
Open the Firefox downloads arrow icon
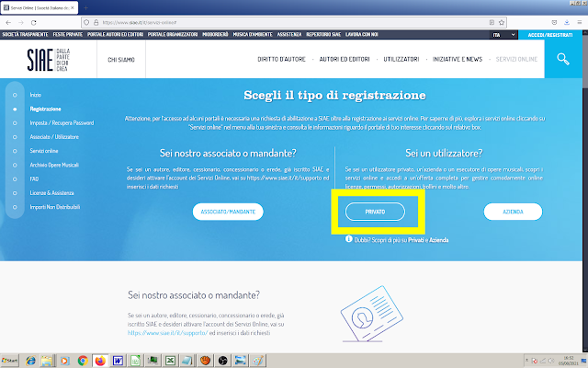(x=567, y=22)
